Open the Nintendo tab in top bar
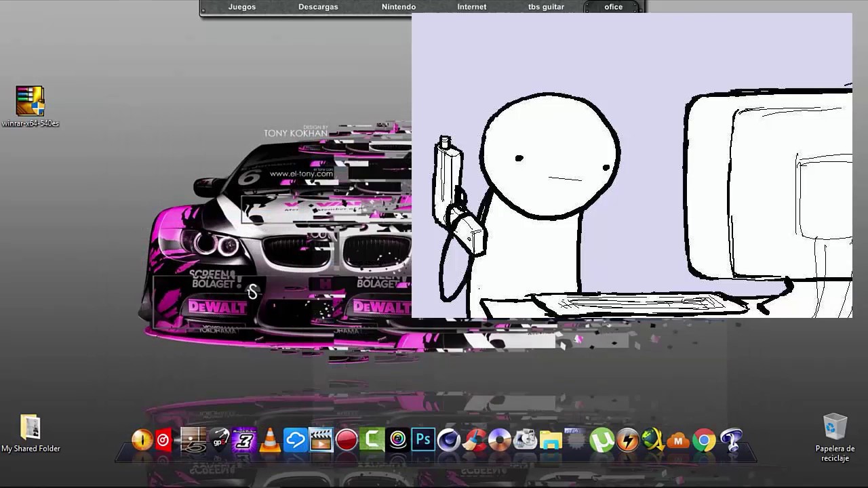The width and height of the screenshot is (868, 488). (399, 7)
